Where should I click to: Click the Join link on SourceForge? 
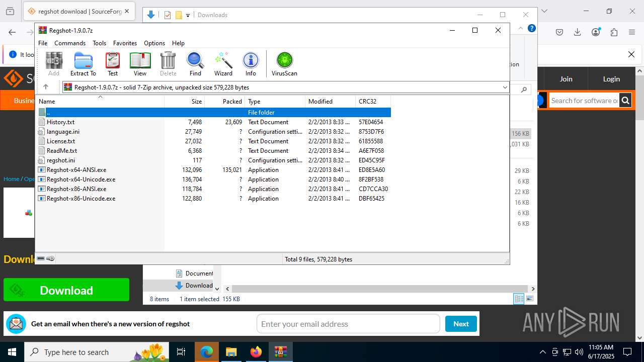point(566,79)
